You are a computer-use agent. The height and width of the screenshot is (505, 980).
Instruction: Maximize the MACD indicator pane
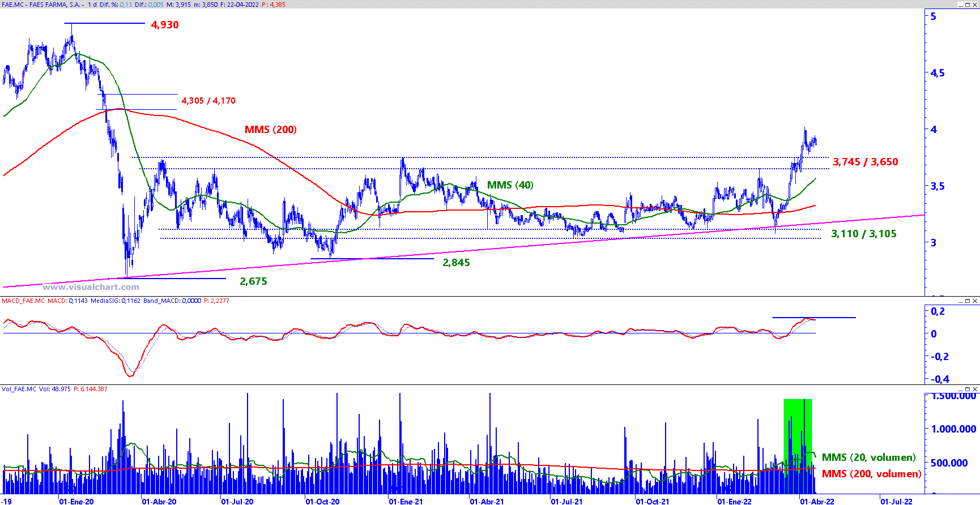(x=968, y=301)
